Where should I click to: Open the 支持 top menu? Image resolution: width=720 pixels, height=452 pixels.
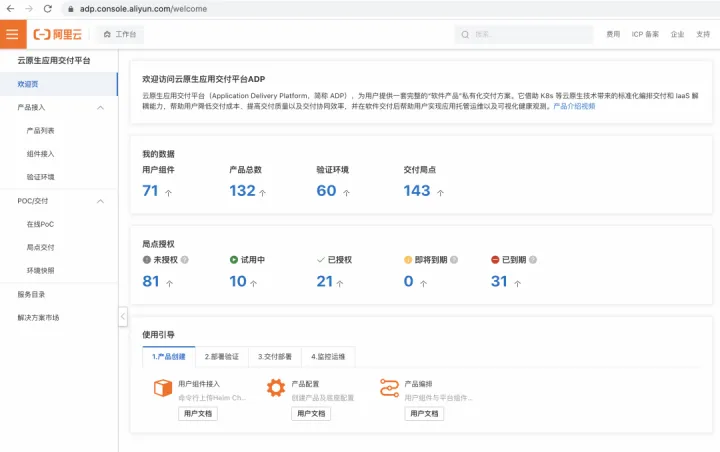coord(703,34)
